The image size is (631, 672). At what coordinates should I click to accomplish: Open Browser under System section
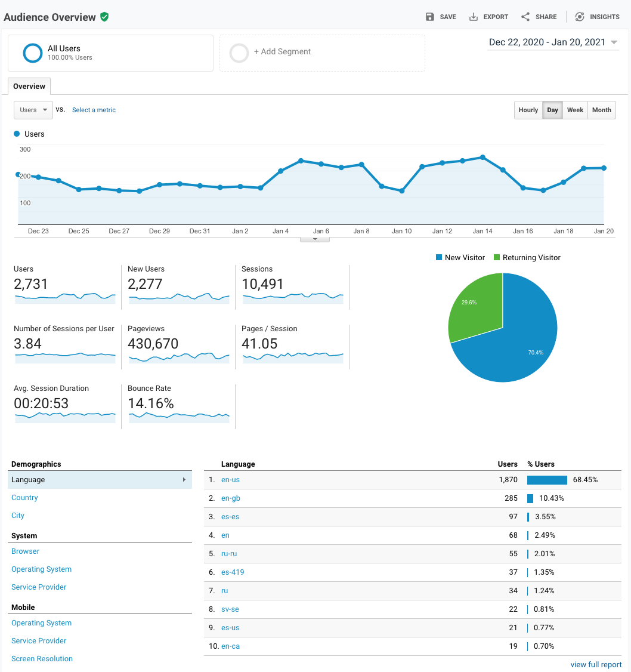tap(26, 551)
